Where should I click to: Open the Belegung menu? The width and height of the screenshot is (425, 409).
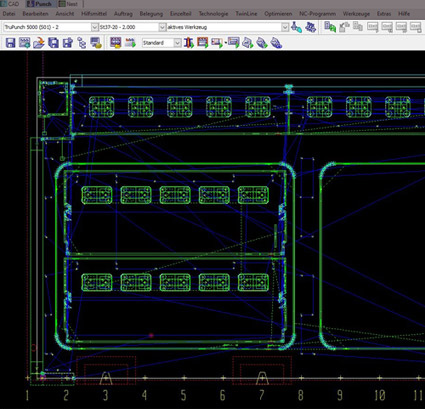click(x=151, y=14)
